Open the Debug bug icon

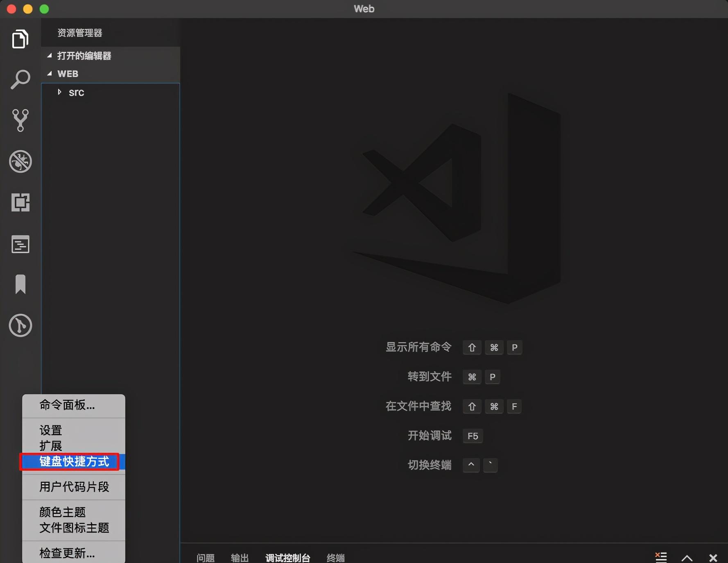pyautogui.click(x=20, y=161)
